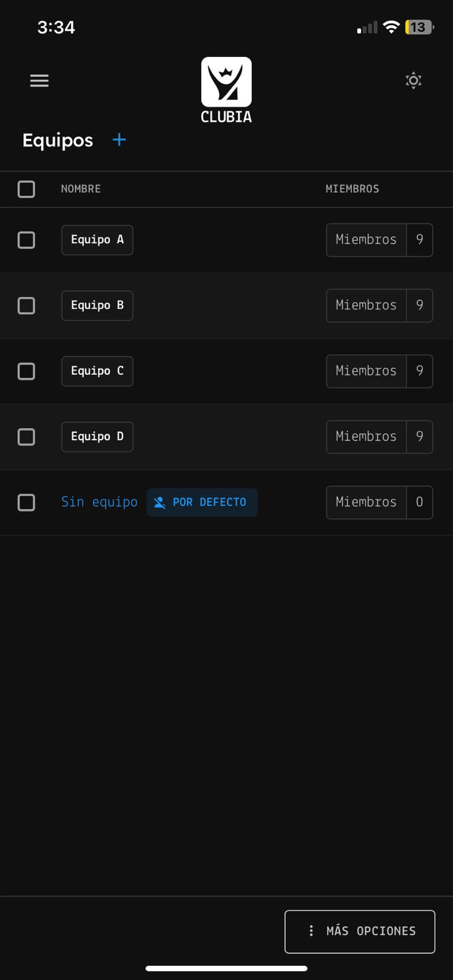
Task: Tap the CLUBIA logo
Action: click(226, 90)
